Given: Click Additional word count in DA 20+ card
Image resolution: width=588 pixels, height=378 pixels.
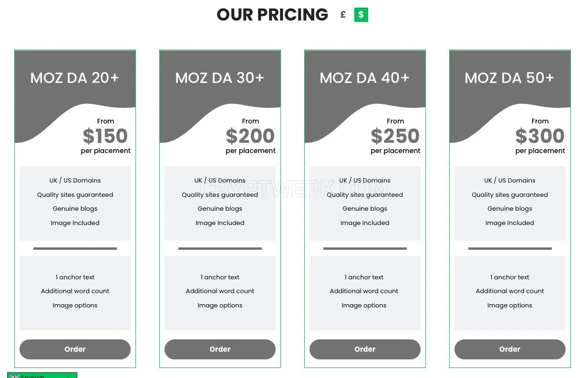Looking at the screenshot, I should coord(75,291).
